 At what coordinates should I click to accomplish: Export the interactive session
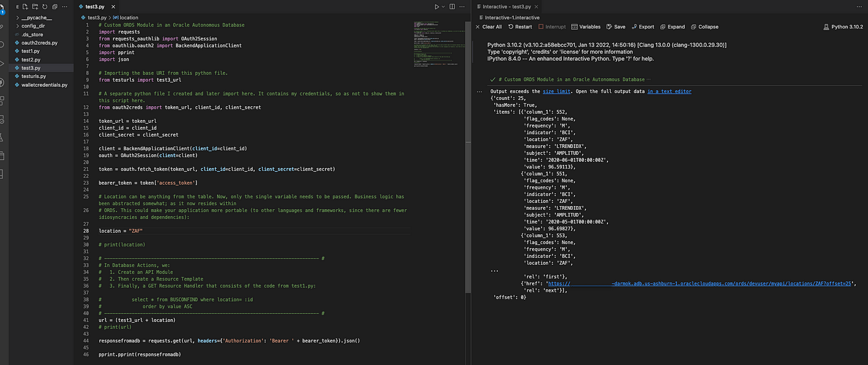(642, 27)
